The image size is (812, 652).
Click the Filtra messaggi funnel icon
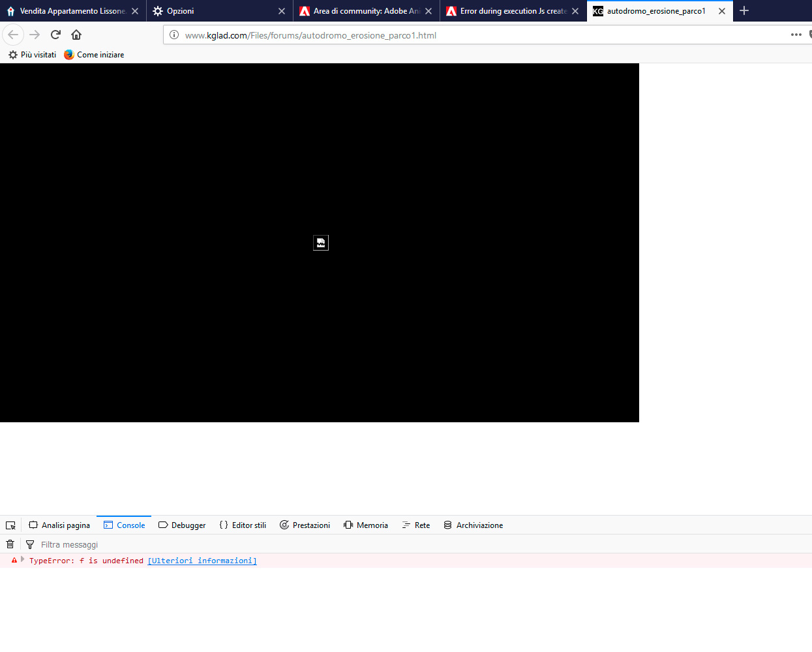click(x=30, y=544)
